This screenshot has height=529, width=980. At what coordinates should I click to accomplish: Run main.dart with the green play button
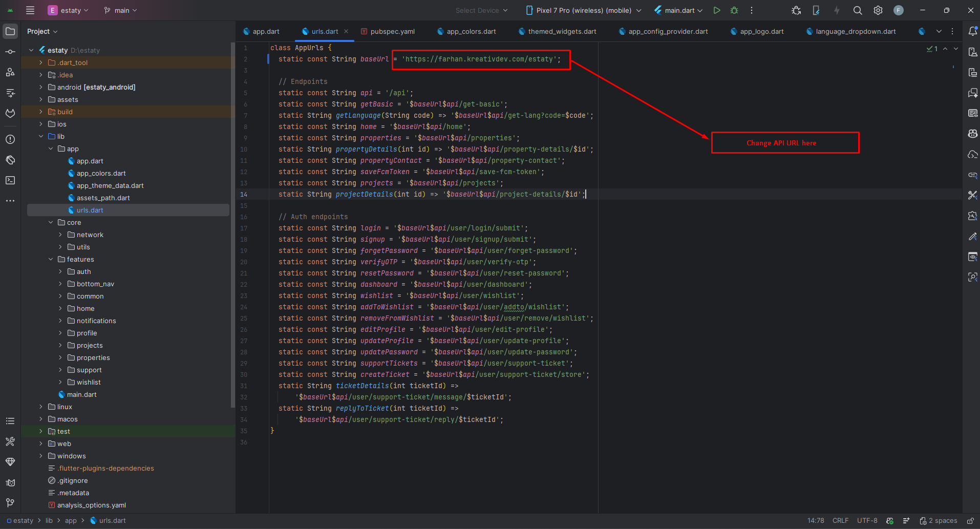click(x=717, y=10)
